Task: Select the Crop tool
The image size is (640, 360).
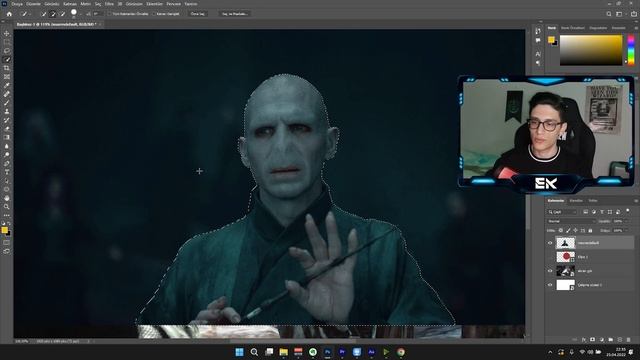Action: pos(7,68)
